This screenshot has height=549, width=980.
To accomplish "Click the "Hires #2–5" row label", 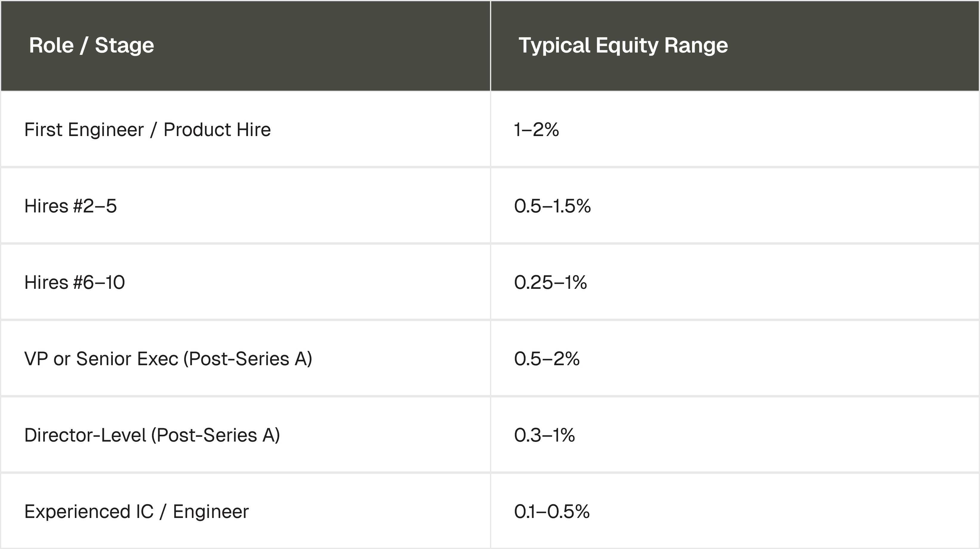I will [70, 206].
